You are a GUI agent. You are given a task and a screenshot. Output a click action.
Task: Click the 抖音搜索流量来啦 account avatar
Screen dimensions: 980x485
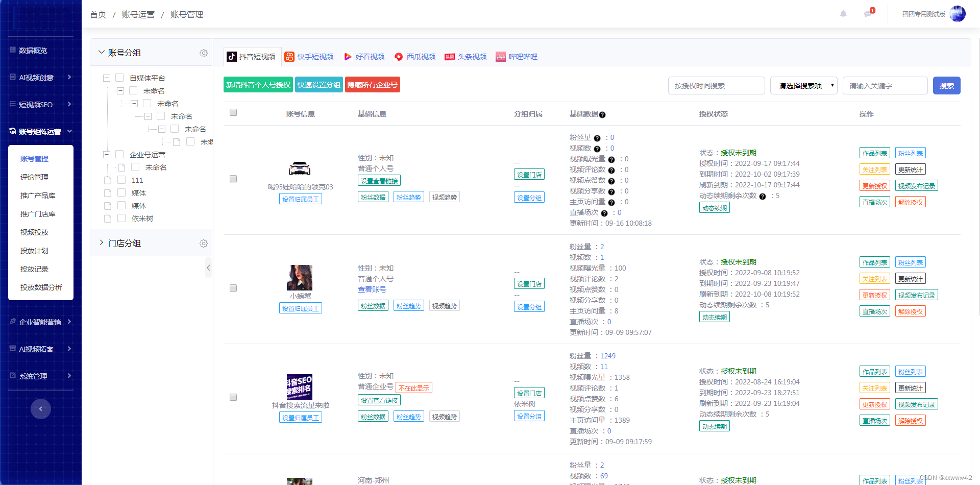point(300,387)
